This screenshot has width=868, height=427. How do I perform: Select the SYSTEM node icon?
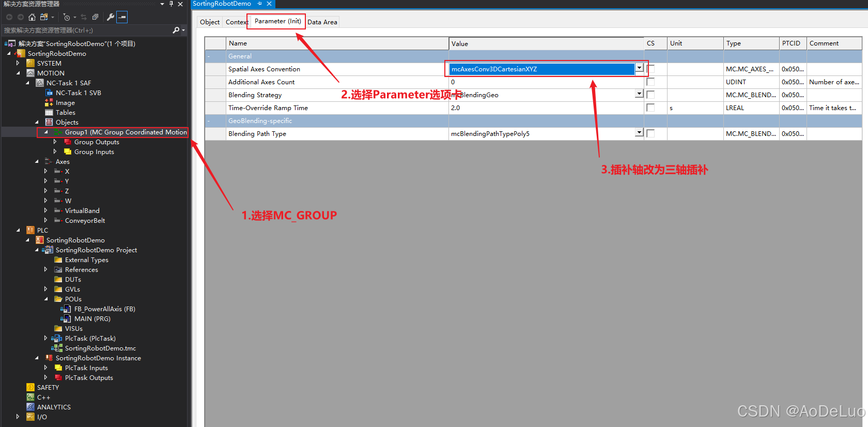[30, 63]
